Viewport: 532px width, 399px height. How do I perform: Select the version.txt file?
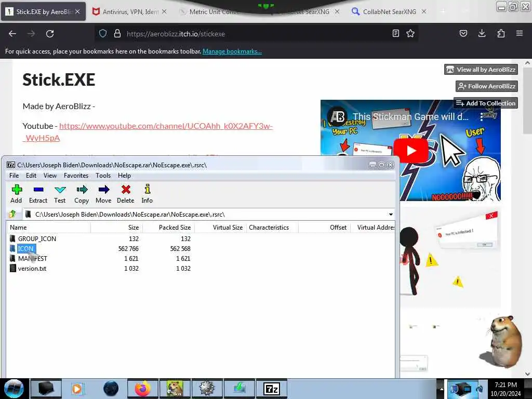coord(28,269)
